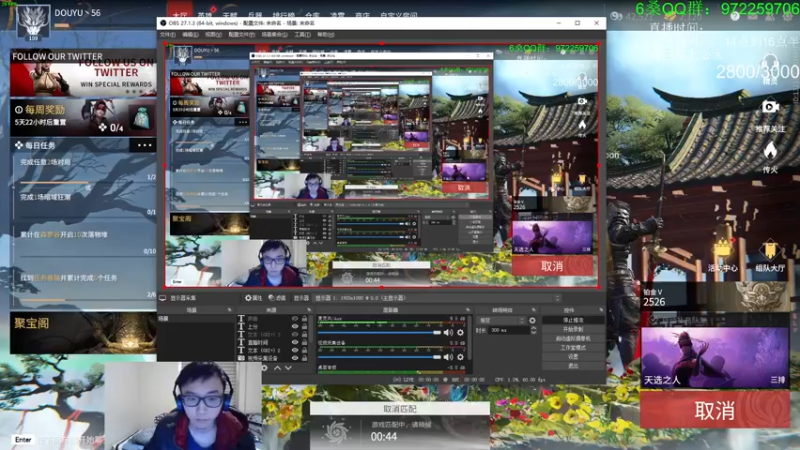This screenshot has width=800, height=450.
Task: Open 场景集合(S) menu in OBS
Action: [x=274, y=35]
